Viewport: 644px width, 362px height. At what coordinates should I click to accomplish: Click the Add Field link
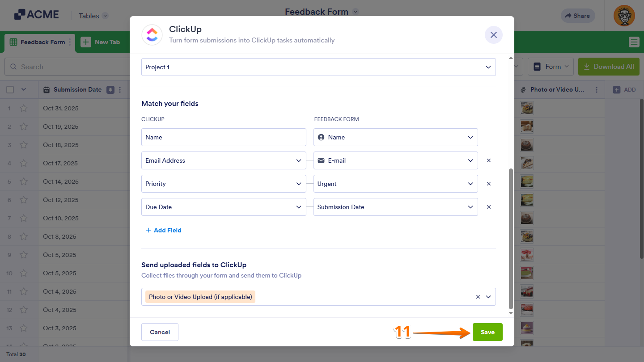point(164,230)
